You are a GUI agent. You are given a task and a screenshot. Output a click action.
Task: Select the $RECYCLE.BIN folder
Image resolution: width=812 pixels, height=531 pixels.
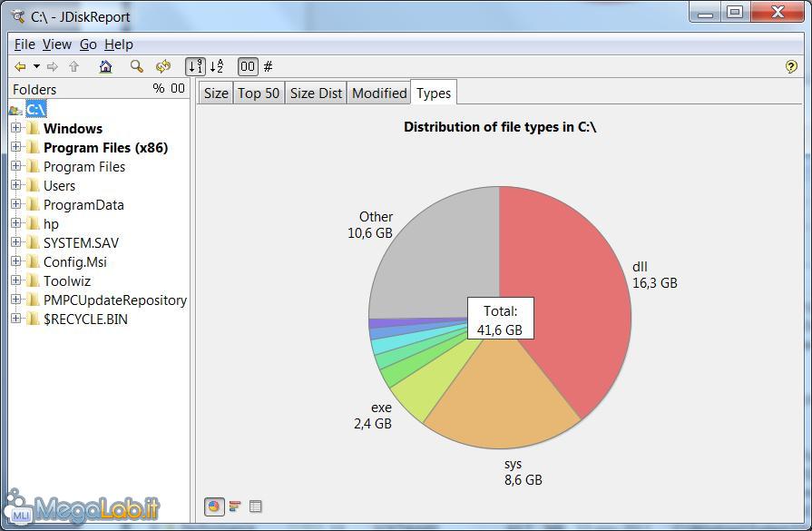tap(85, 319)
